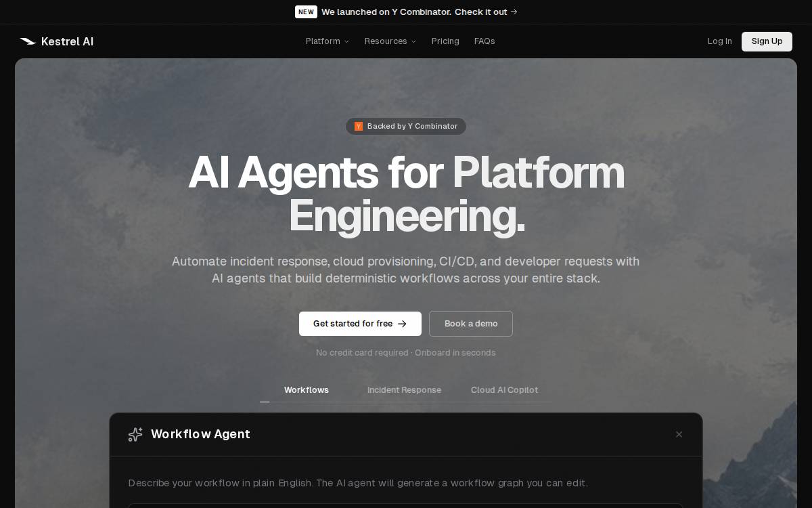
Task: Click the Y Combinator orange badge icon
Action: (359, 126)
